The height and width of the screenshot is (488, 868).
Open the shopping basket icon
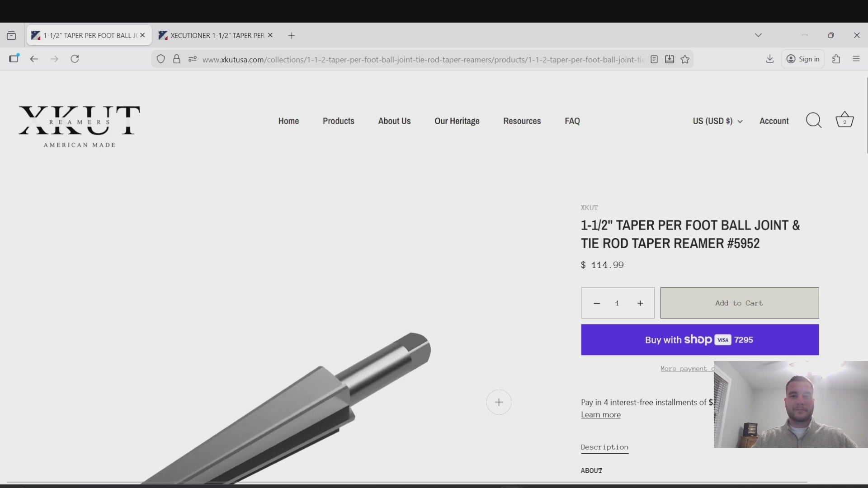(x=844, y=120)
